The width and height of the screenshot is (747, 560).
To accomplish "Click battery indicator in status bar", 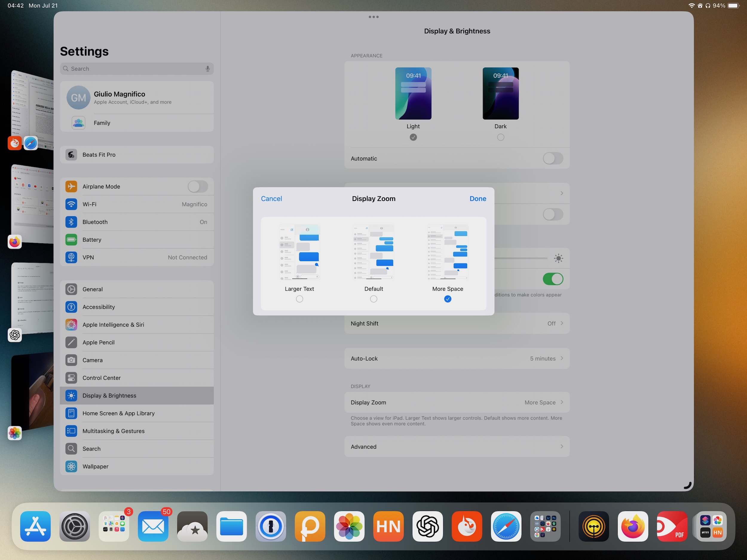I will tap(734, 5).
